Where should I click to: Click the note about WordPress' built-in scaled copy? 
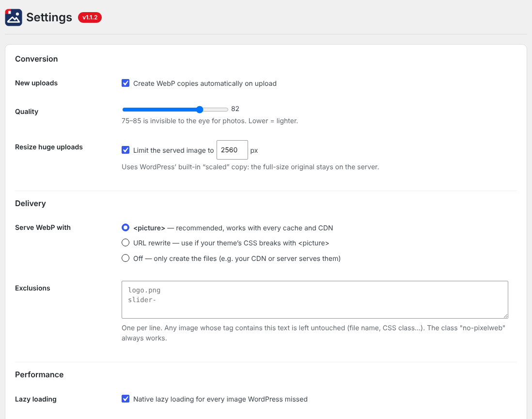point(250,167)
